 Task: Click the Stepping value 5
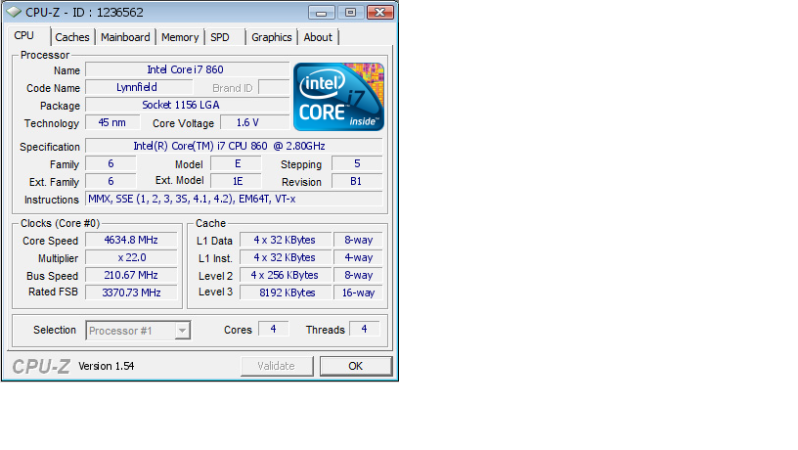pyautogui.click(x=357, y=163)
